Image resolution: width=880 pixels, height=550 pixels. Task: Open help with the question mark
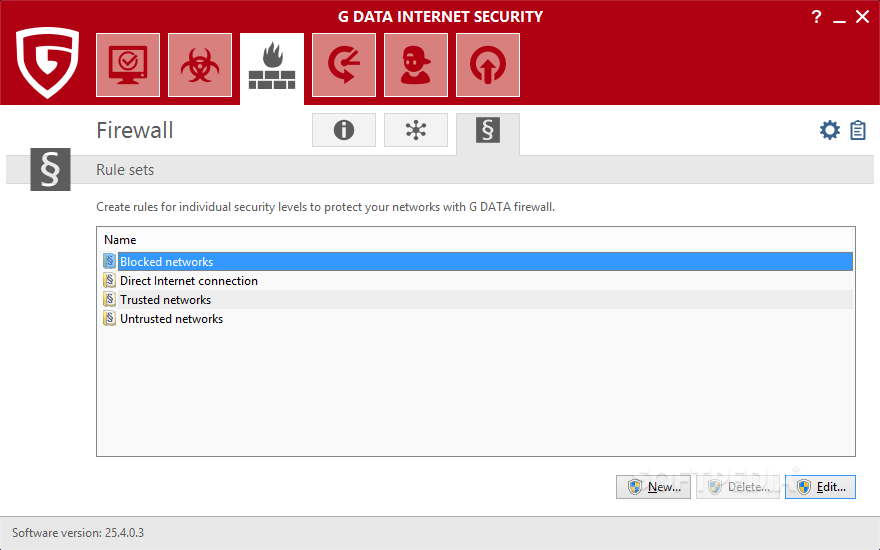coord(817,17)
